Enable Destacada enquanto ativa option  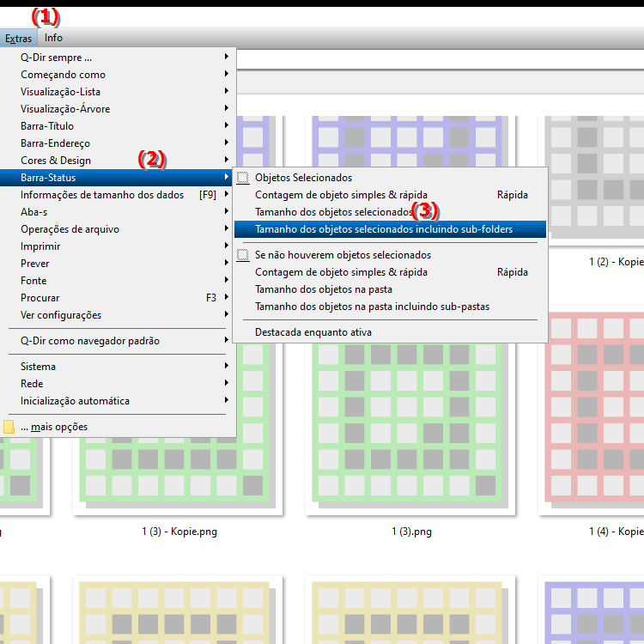(313, 332)
